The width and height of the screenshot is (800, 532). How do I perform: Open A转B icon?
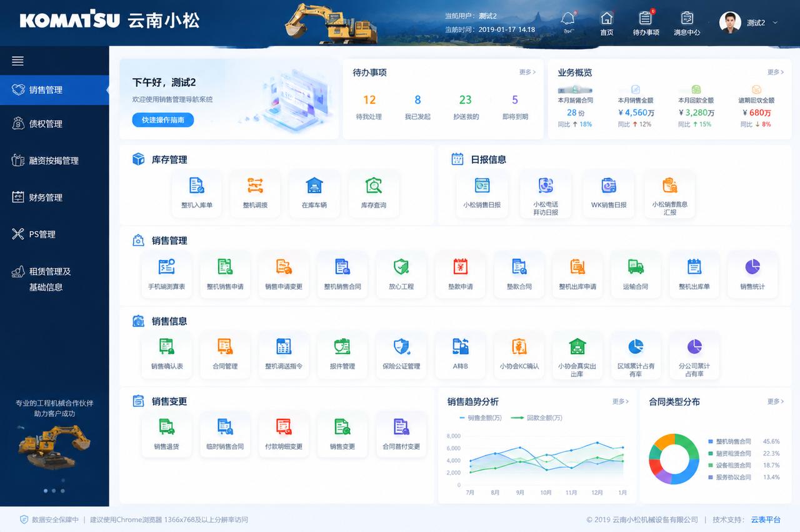tap(461, 346)
